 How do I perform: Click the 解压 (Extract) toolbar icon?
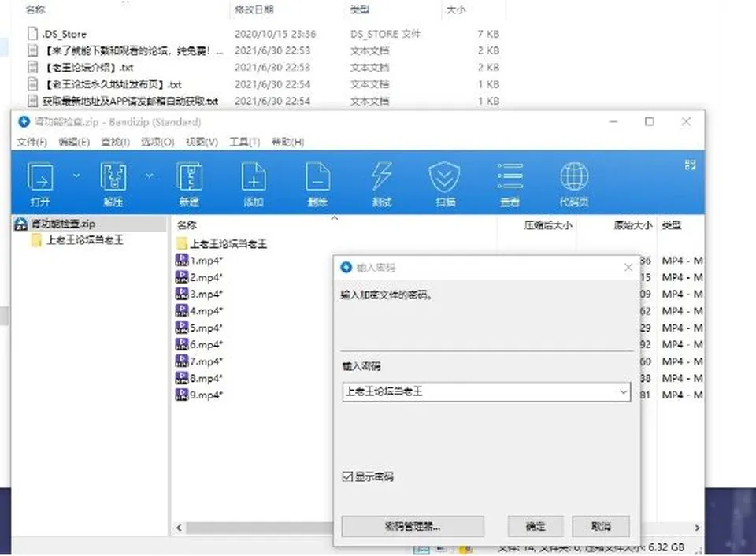(x=113, y=177)
